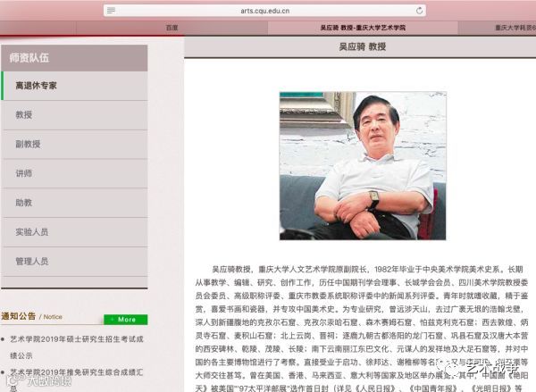The image size is (536, 392).
Task: Switch to the 重庆大学科技 browser tab
Action: (x=498, y=28)
